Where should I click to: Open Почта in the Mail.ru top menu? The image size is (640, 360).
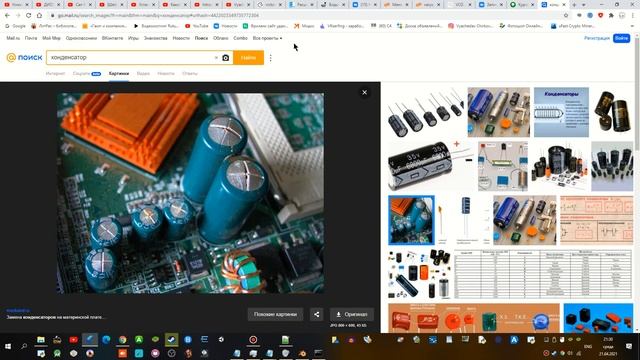pyautogui.click(x=31, y=38)
